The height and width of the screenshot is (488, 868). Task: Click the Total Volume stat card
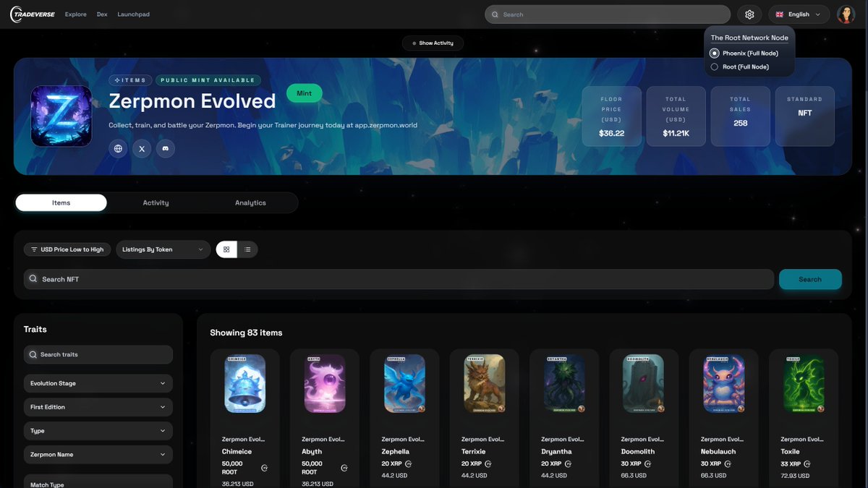pyautogui.click(x=676, y=116)
